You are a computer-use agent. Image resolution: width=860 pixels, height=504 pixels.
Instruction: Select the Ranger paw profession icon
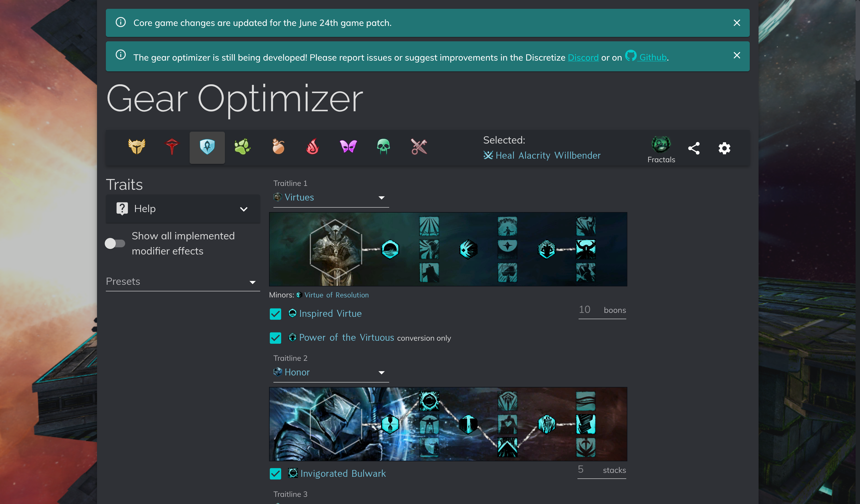tap(242, 147)
